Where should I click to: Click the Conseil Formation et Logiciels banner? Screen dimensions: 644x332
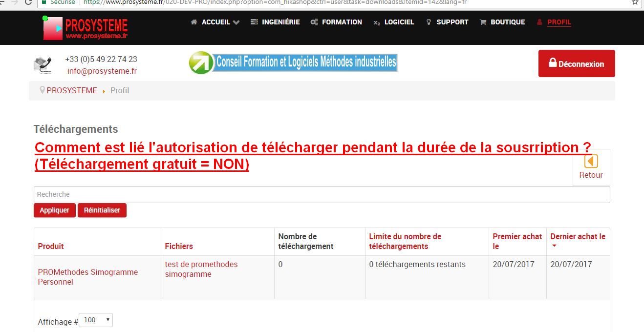tap(293, 62)
